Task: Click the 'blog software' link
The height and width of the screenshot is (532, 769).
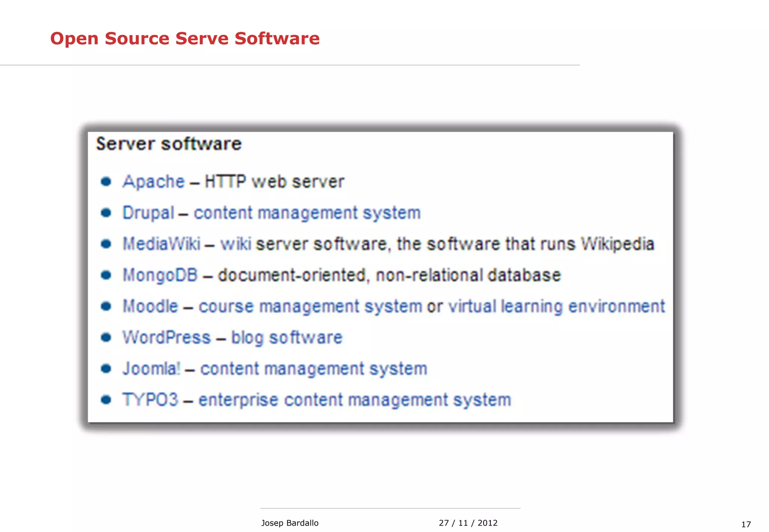Action: (x=287, y=338)
